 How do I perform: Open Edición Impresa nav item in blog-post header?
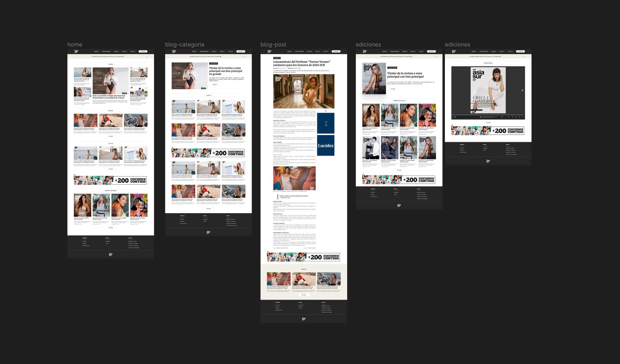[299, 51]
